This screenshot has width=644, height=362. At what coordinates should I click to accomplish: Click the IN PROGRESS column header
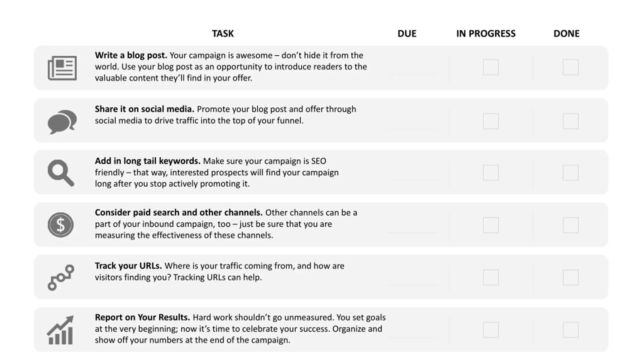click(486, 33)
